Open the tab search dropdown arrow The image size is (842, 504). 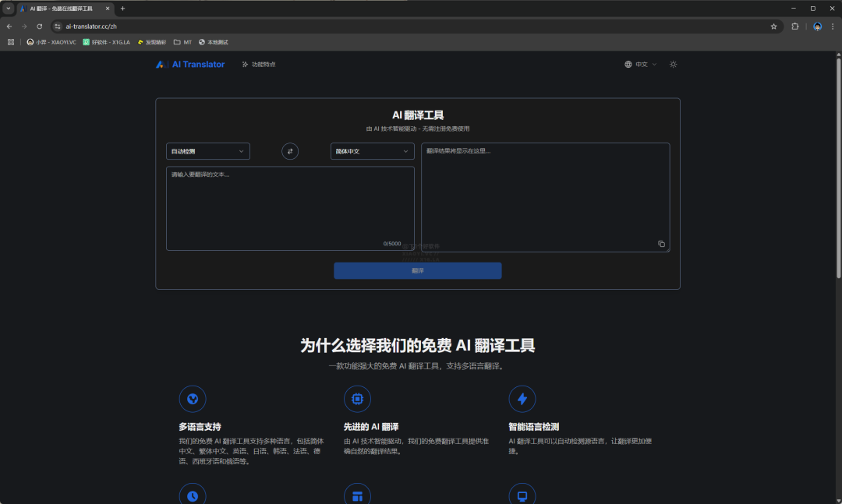coord(8,9)
